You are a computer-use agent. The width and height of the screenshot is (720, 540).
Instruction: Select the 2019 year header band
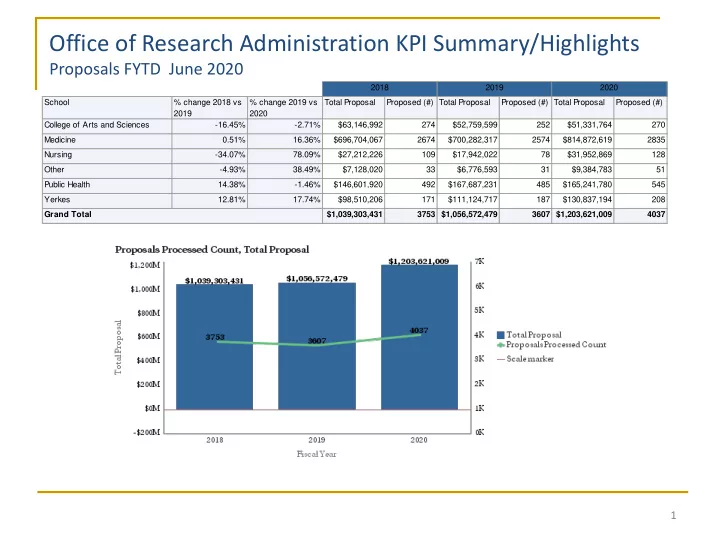[494, 88]
